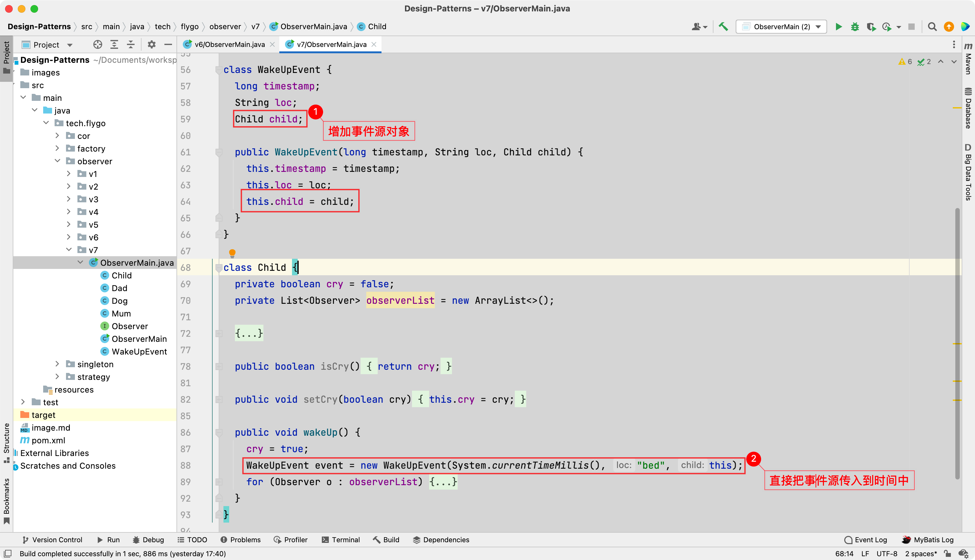Click the green Run button in toolbar
975x560 pixels.
[838, 27]
